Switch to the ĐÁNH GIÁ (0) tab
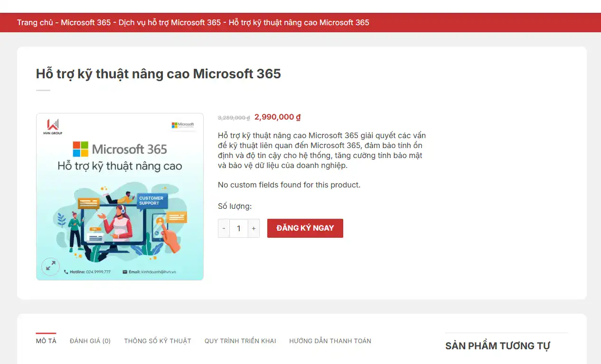 pos(90,341)
